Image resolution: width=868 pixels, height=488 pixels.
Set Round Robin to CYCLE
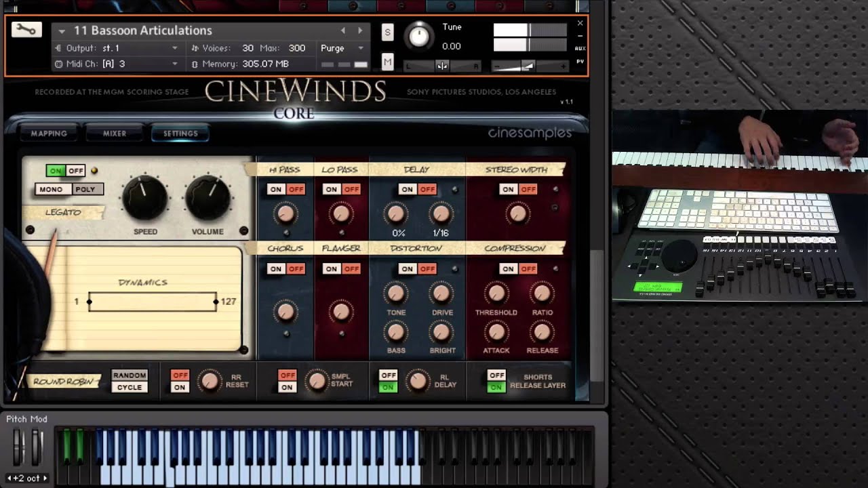(x=130, y=387)
